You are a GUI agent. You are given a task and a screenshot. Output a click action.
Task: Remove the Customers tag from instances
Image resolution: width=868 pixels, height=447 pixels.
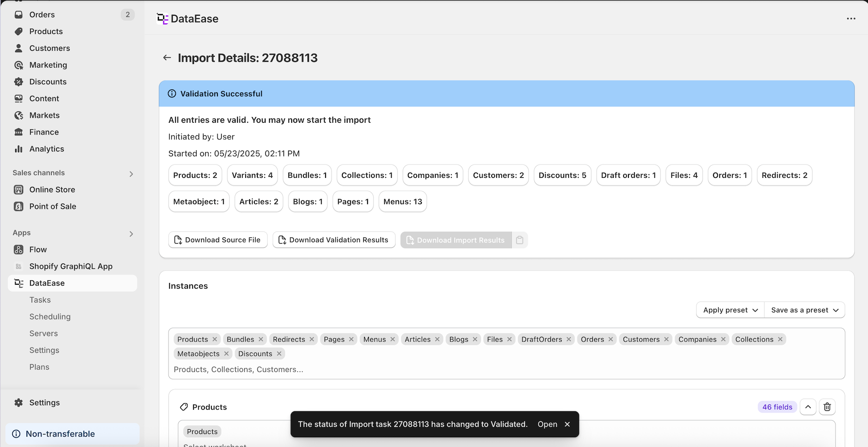[667, 339]
